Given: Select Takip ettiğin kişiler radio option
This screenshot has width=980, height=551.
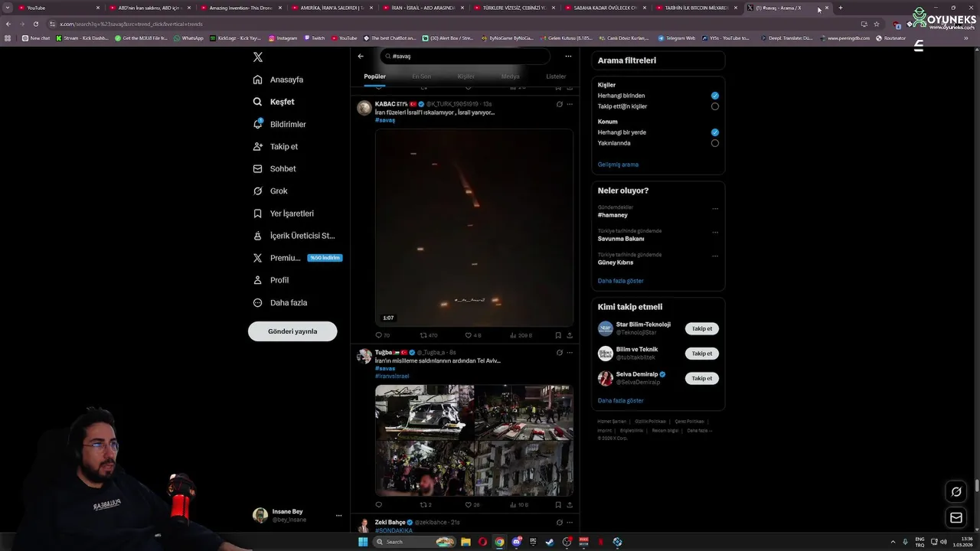Looking at the screenshot, I should coord(714,106).
